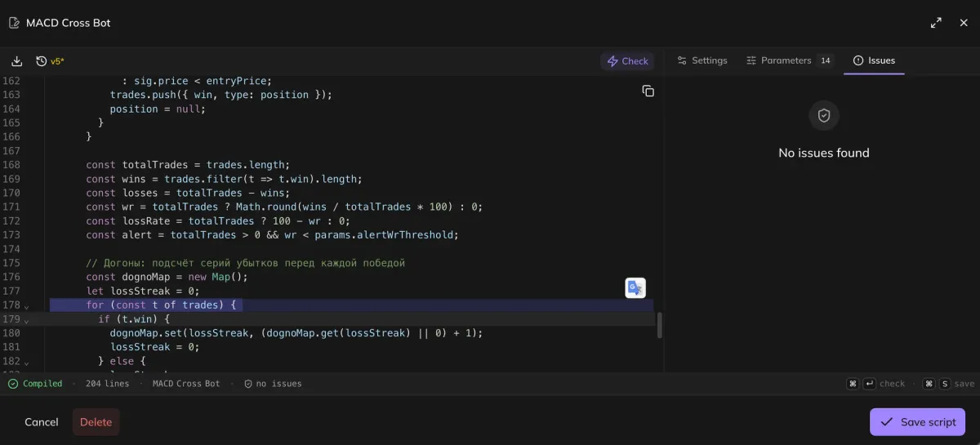This screenshot has width=980, height=445.
Task: Click the } else { code line
Action: (x=122, y=361)
